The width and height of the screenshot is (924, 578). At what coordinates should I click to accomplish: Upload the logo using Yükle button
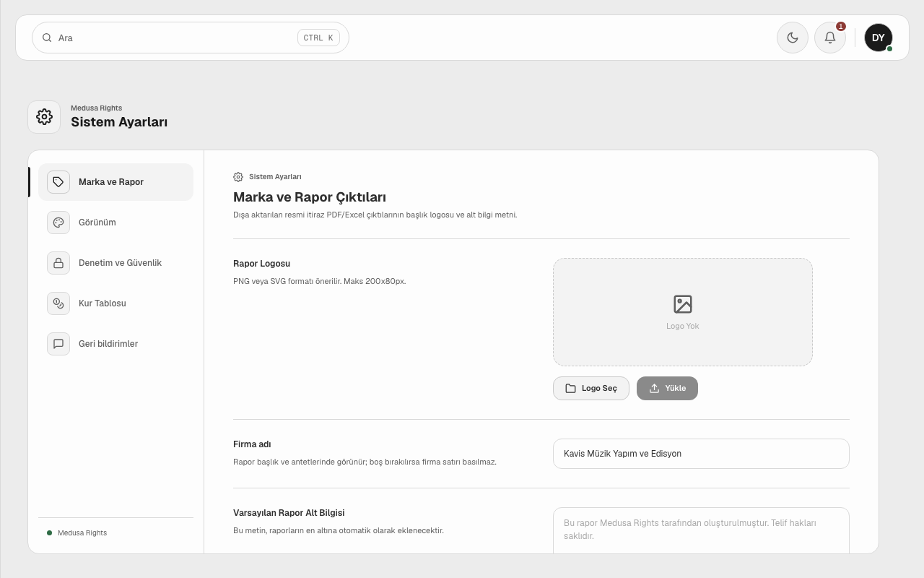667,389
